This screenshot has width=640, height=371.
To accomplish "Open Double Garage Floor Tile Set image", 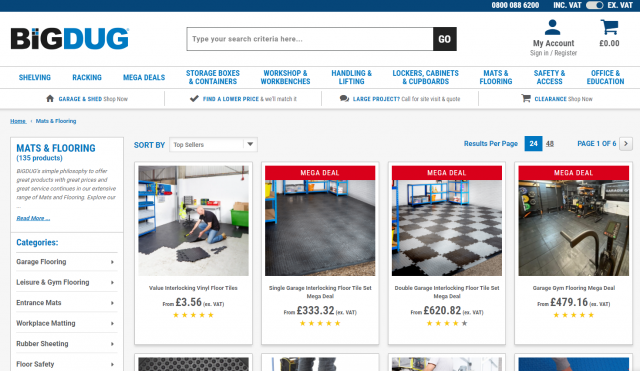I will pos(447,220).
